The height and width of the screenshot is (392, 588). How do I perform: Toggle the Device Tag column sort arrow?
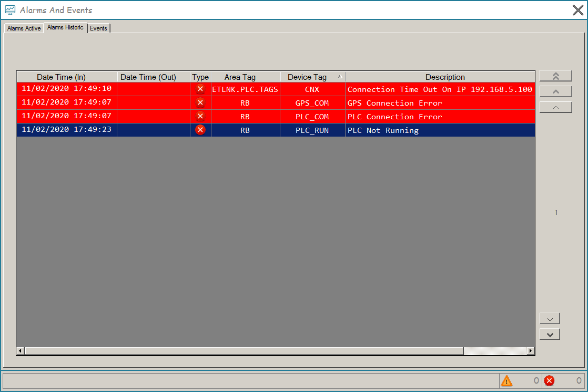coord(340,76)
